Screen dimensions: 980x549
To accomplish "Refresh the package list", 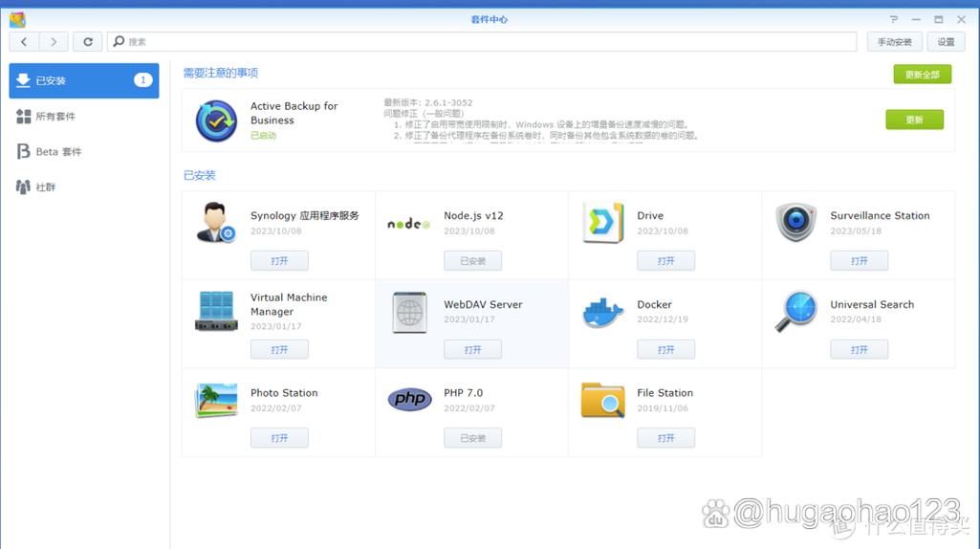I will click(x=88, y=42).
